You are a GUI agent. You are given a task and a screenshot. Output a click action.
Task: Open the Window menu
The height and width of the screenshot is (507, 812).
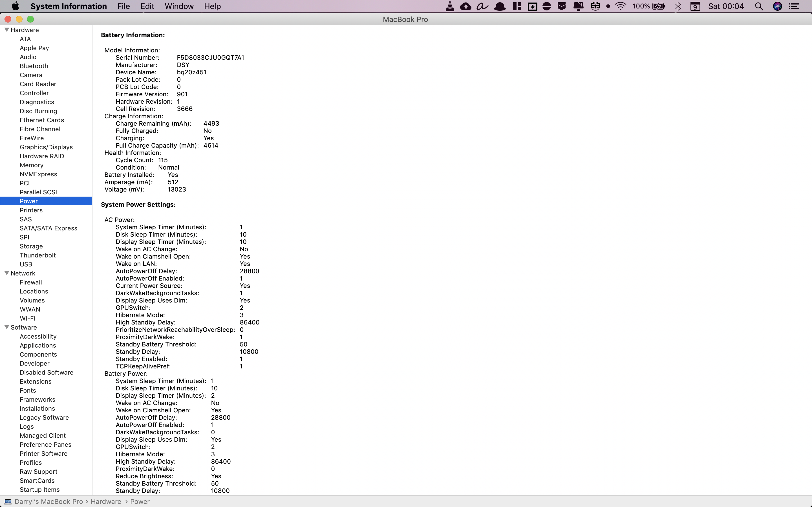coord(179,6)
